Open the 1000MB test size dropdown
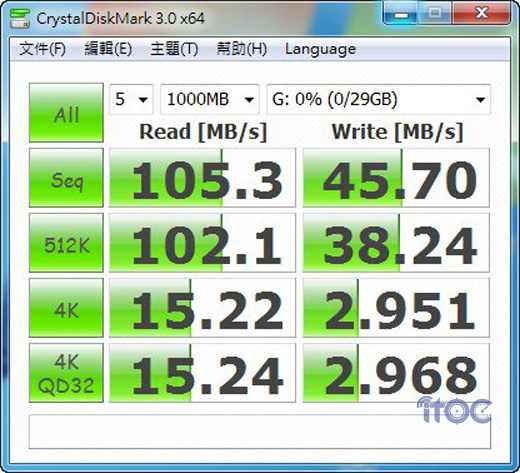The width and height of the screenshot is (520, 473). 210,99
